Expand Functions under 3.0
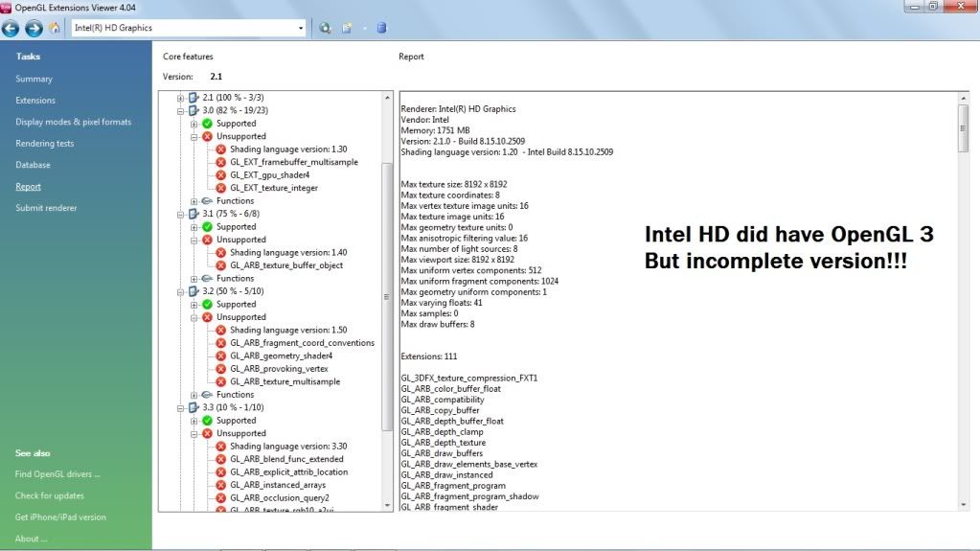The width and height of the screenshot is (980, 551). 194,201
